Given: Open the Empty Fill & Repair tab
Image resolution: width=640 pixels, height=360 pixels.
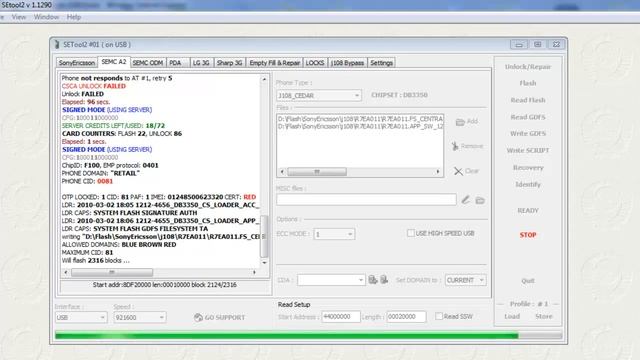Looking at the screenshot, I should 275,63.
